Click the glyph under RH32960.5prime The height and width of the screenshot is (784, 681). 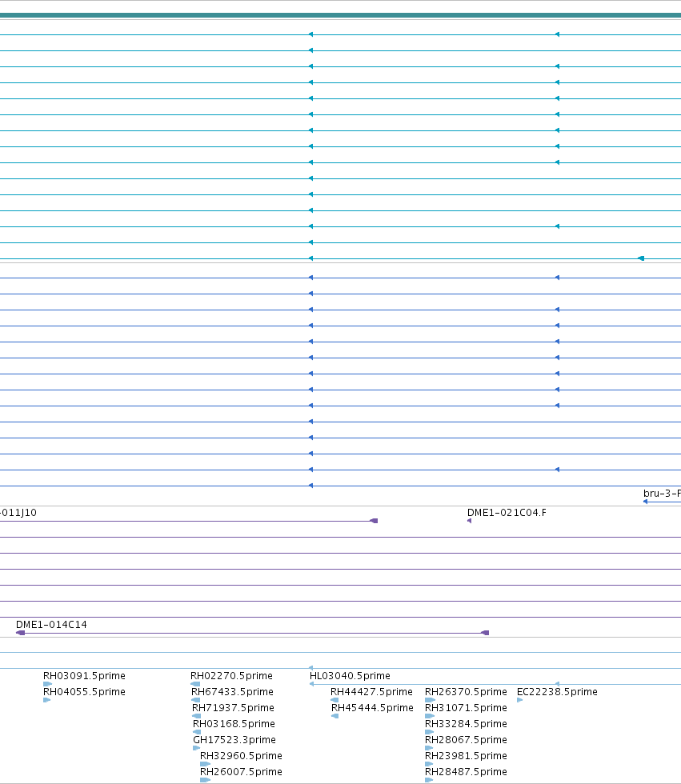point(205,764)
